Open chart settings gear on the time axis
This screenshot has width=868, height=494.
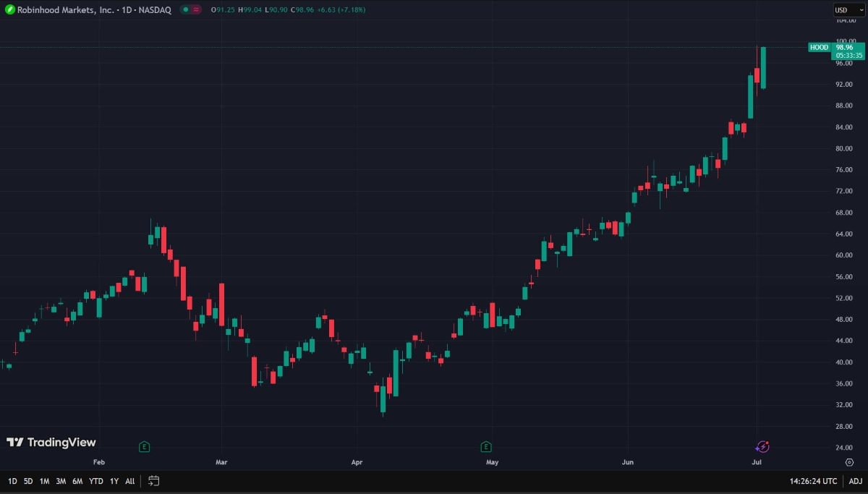849,461
